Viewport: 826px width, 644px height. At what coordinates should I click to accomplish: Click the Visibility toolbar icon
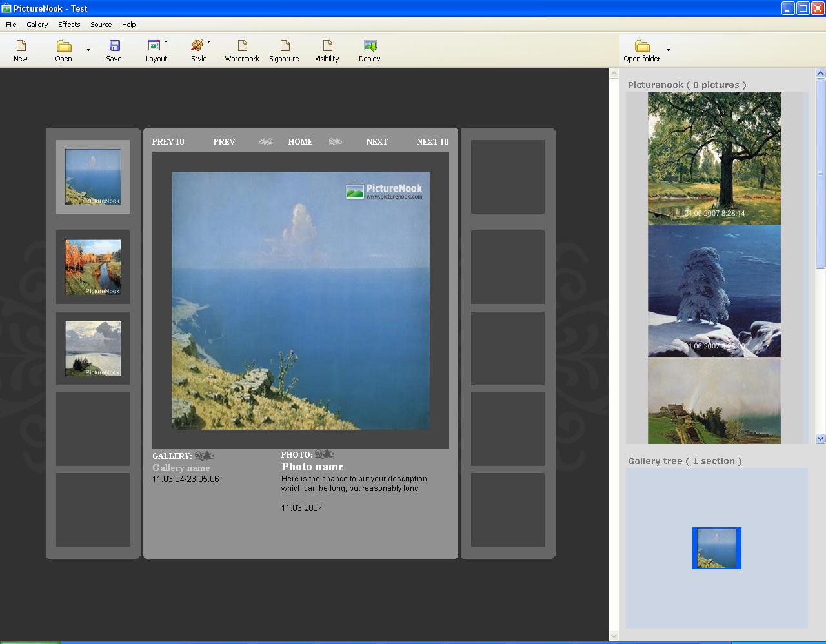coord(327,46)
